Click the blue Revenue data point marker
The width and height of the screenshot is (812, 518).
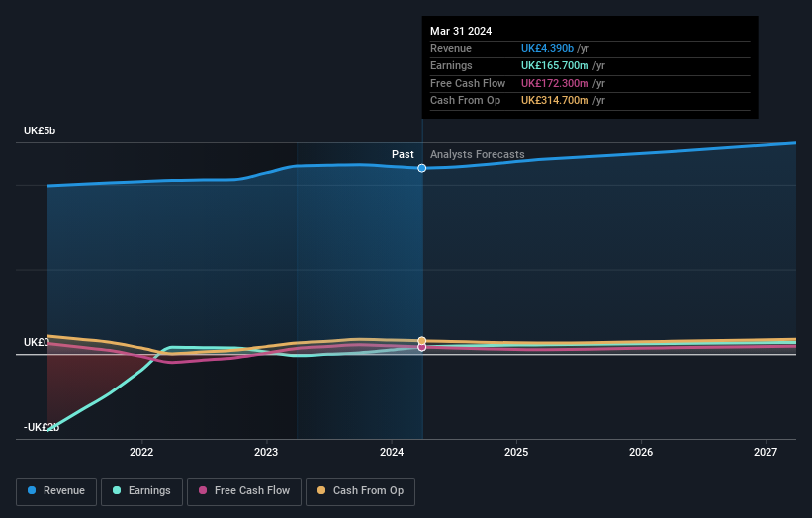click(422, 168)
